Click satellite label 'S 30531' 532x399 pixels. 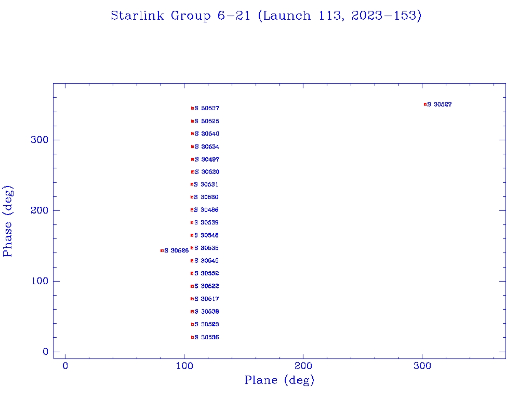[206, 184]
